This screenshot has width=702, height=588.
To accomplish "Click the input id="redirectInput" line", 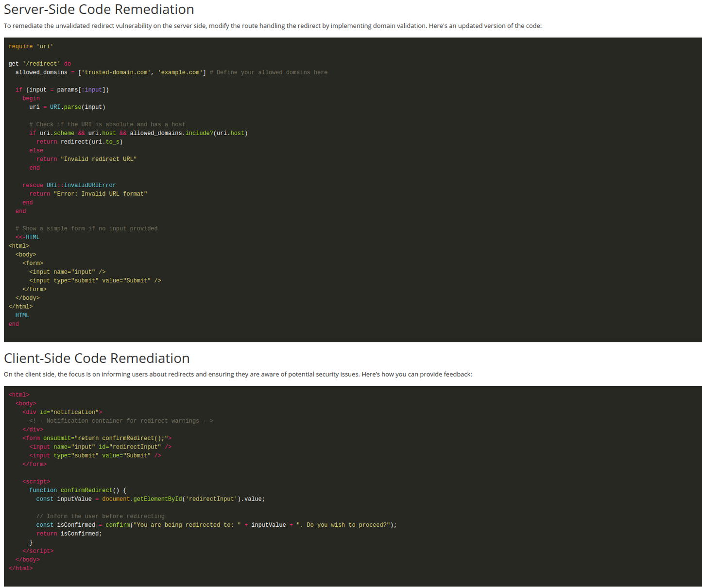I will click(101, 447).
